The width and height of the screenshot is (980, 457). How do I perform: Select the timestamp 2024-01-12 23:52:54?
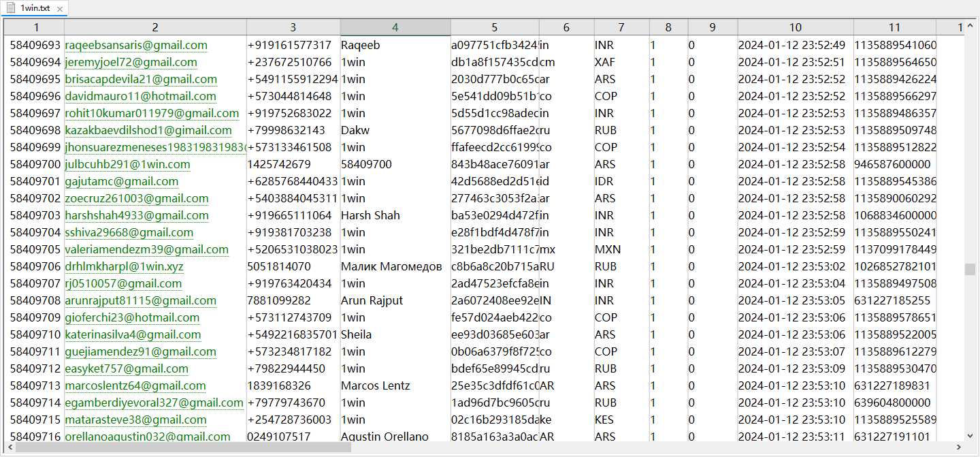791,147
